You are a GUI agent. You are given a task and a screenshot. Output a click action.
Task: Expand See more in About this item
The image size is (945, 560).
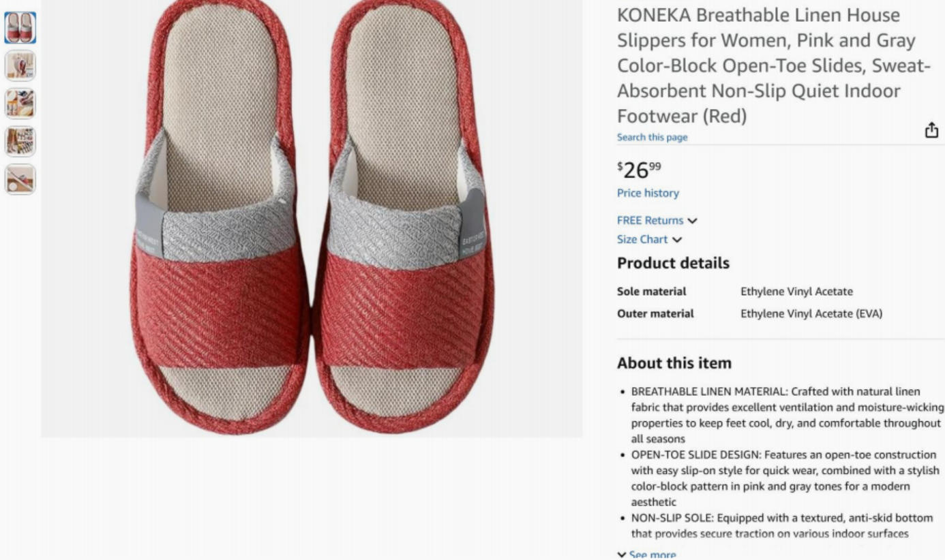(647, 555)
